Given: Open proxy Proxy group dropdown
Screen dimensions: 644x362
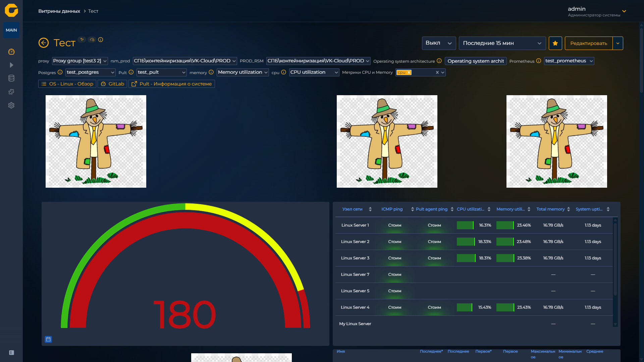Looking at the screenshot, I should click(80, 61).
